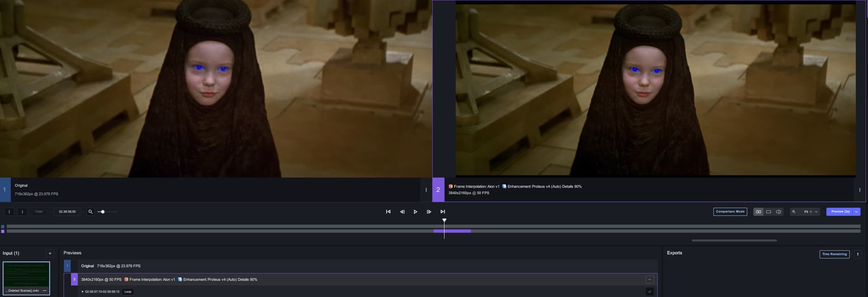Expand the Preview button dropdown arrow
The height and width of the screenshot is (297, 868).
click(856, 212)
